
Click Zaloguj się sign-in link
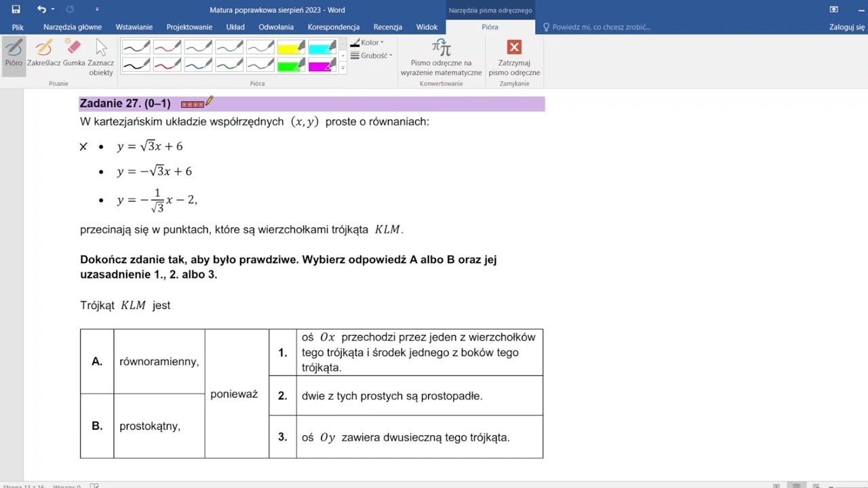click(x=847, y=27)
